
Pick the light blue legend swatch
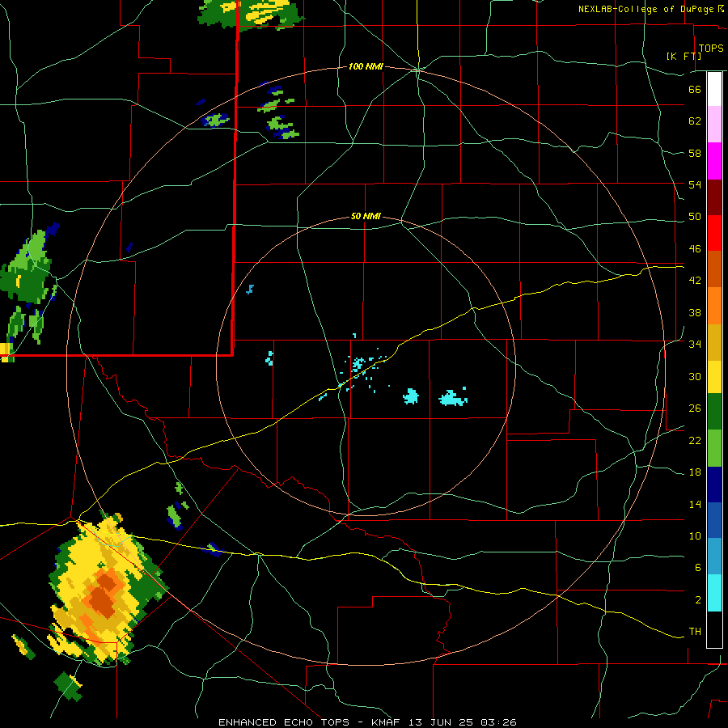pyautogui.click(x=714, y=555)
